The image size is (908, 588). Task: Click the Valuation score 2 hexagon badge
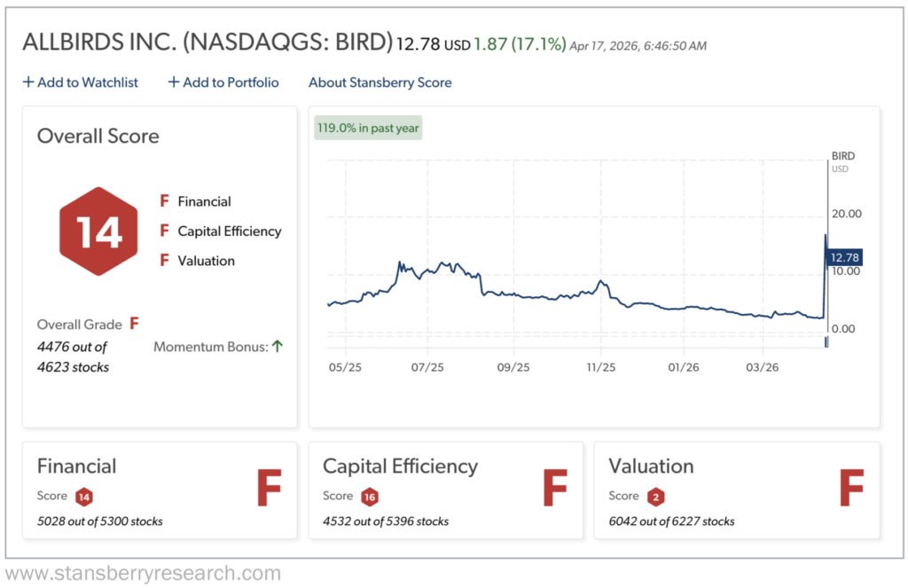[x=654, y=496]
